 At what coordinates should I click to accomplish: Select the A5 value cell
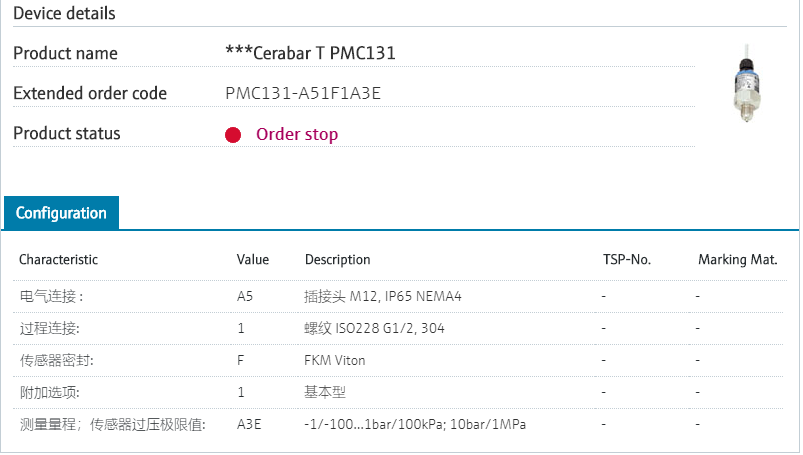click(245, 297)
